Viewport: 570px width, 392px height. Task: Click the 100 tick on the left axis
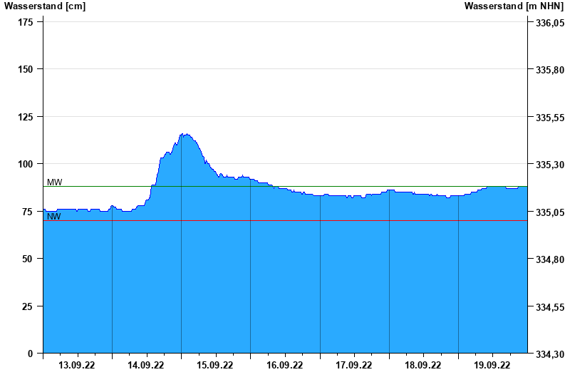click(25, 164)
